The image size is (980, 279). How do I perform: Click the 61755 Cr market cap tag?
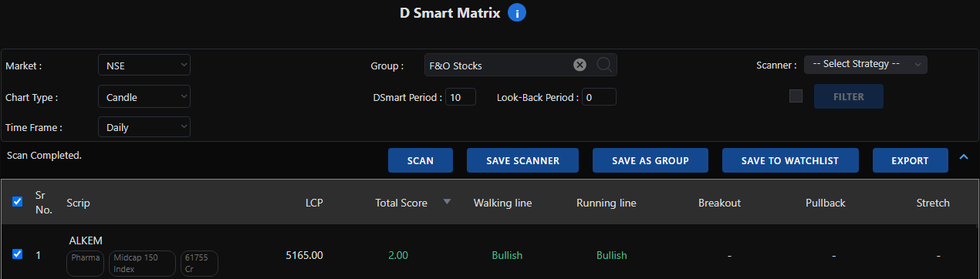pos(198,263)
